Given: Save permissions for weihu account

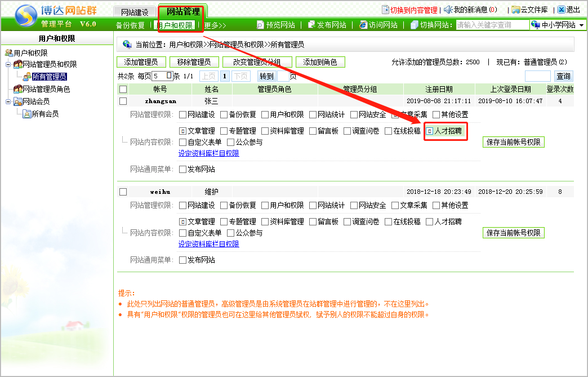Looking at the screenshot, I should (513, 233).
